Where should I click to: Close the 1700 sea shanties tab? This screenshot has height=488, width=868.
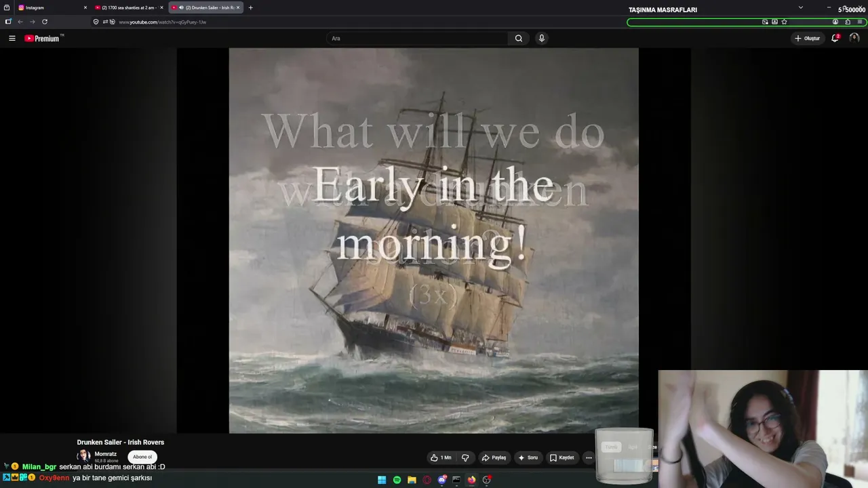coord(161,7)
